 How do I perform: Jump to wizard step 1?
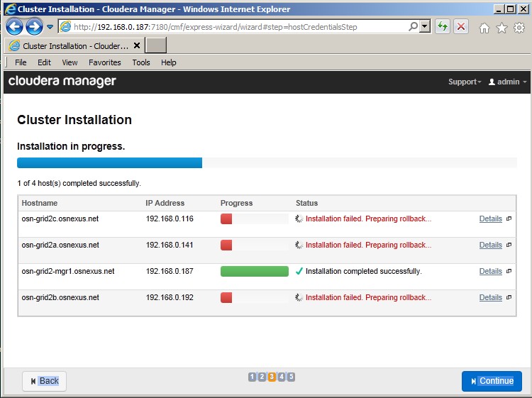252,377
